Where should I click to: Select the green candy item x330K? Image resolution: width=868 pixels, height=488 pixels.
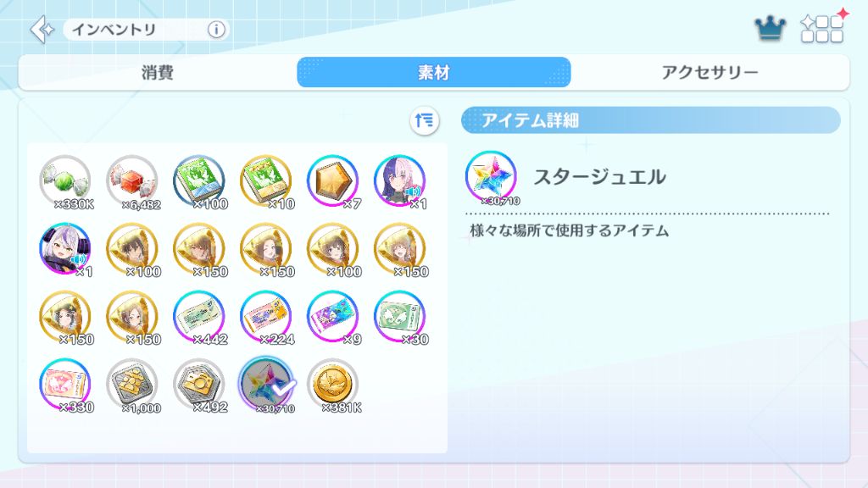[66, 182]
